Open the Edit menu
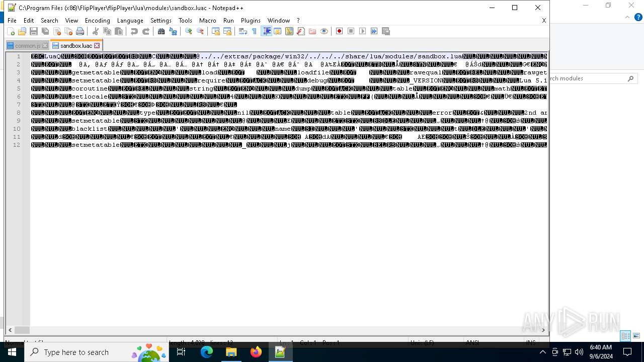This screenshot has height=362, width=644. (x=29, y=21)
